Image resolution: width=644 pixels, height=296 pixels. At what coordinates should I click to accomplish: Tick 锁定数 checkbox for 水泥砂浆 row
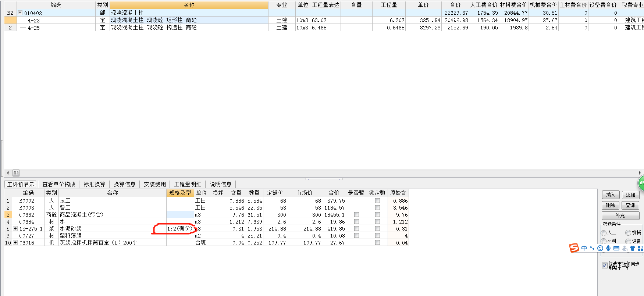pyautogui.click(x=377, y=229)
